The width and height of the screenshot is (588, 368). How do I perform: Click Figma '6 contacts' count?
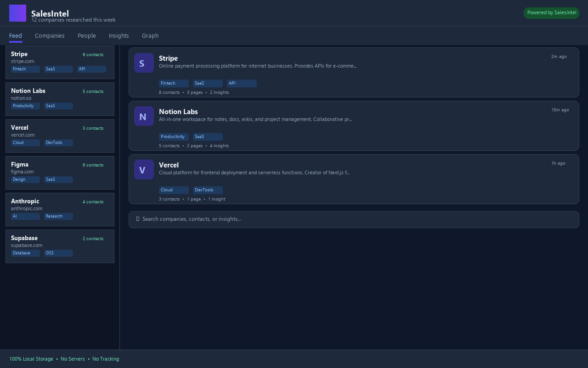coord(93,165)
